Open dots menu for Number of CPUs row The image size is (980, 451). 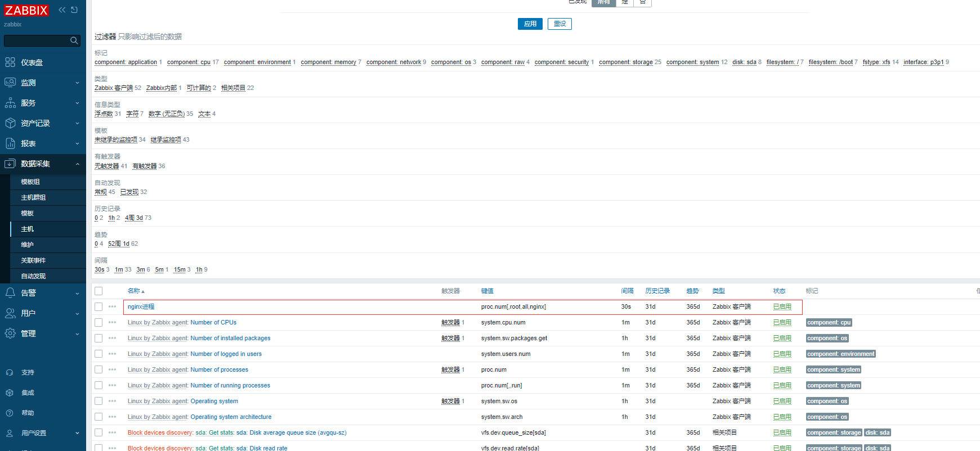112,322
